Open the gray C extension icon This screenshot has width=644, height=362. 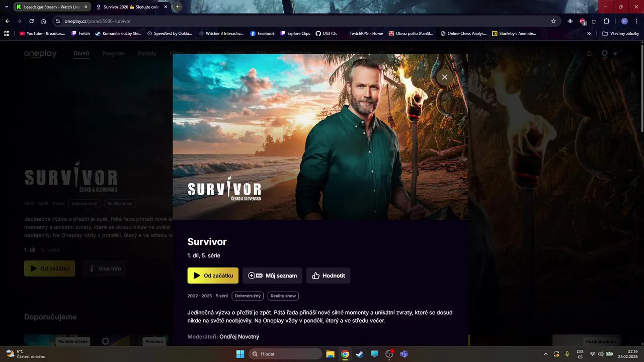point(594,21)
